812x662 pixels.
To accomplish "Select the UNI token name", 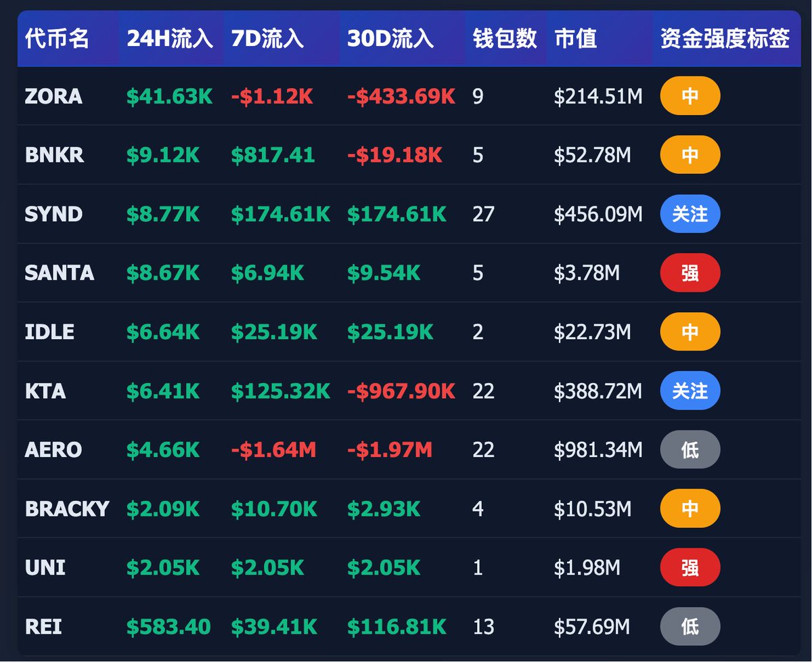I will [x=45, y=567].
